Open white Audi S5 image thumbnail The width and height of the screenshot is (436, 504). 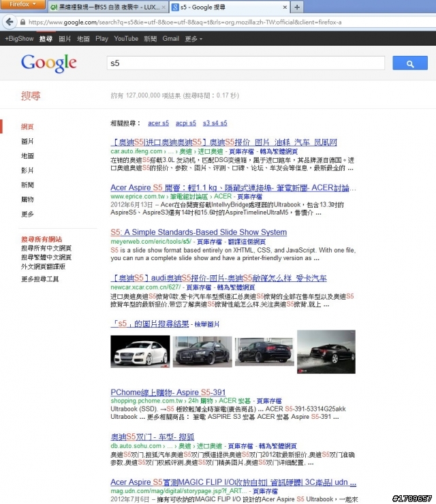coord(140,351)
